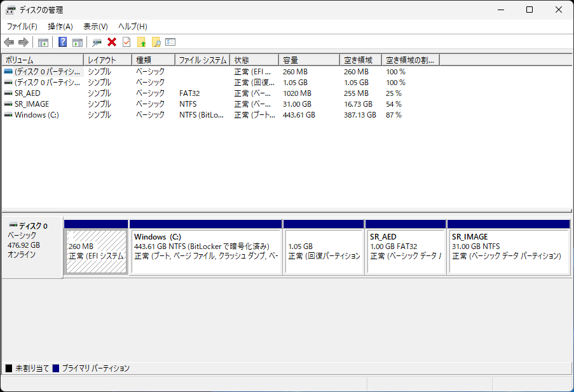Sort by the 空き領域 column header

[360, 60]
